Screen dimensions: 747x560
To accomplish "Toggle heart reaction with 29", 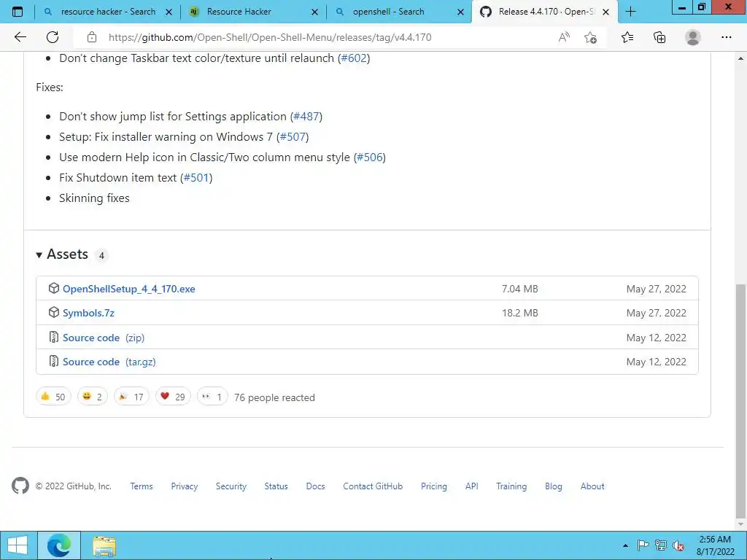I will tap(173, 397).
